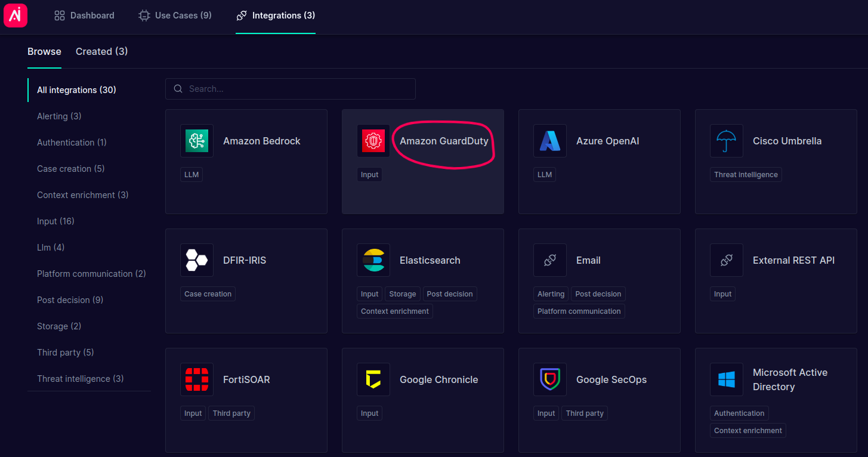Switch to the Browse sub-tab
This screenshot has height=457, width=868.
point(44,51)
